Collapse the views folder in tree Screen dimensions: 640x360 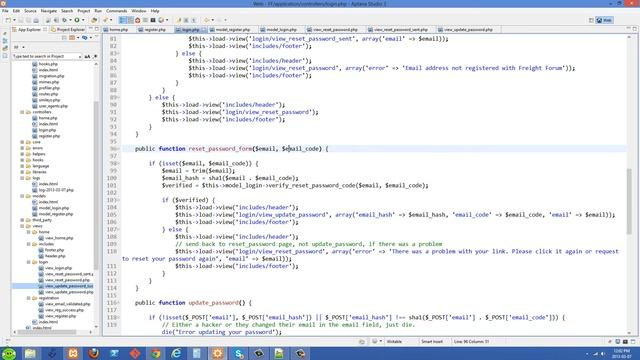[22, 226]
